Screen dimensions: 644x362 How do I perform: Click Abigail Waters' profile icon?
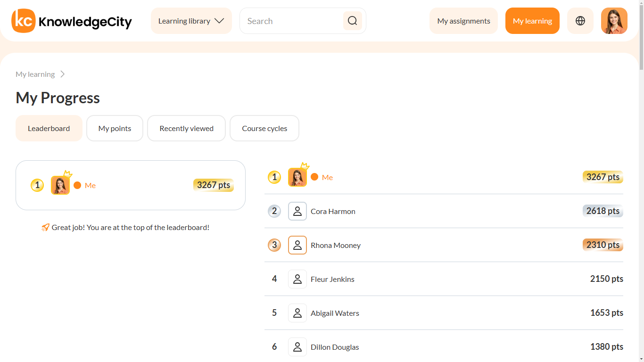pyautogui.click(x=297, y=313)
